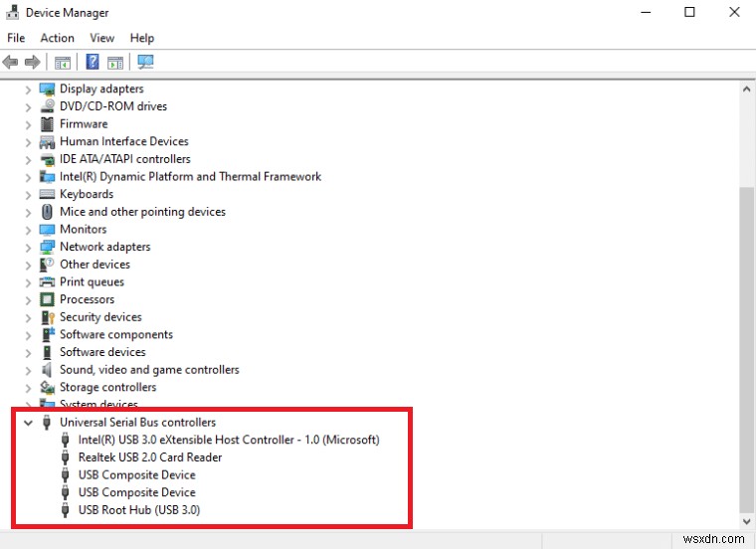Select the Software components label
This screenshot has width=756, height=549.
116,334
